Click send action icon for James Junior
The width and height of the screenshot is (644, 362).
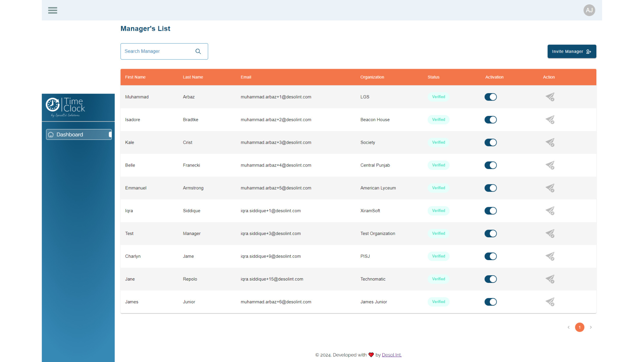point(550,302)
